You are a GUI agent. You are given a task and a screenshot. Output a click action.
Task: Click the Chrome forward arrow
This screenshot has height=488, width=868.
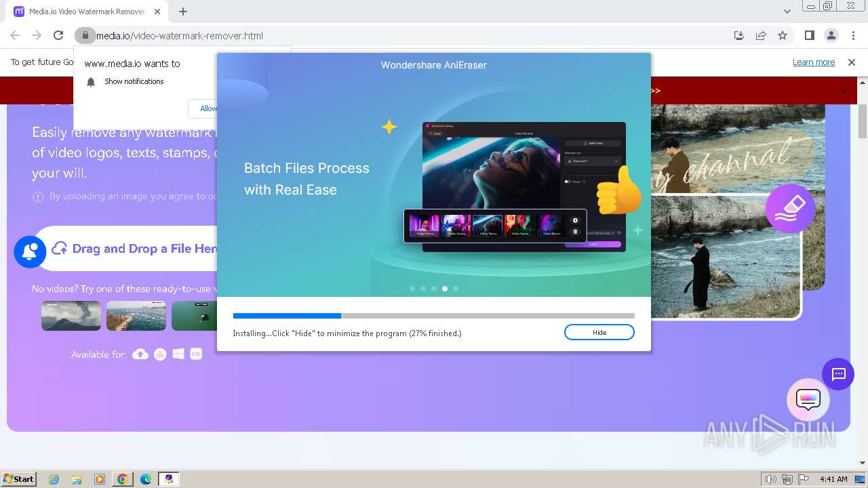[x=37, y=35]
